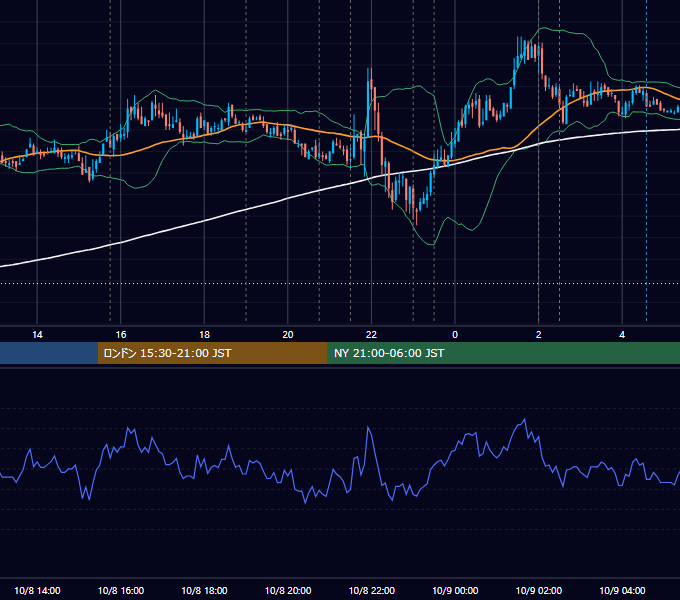Click the 10/8 16:00 date label

[121, 590]
